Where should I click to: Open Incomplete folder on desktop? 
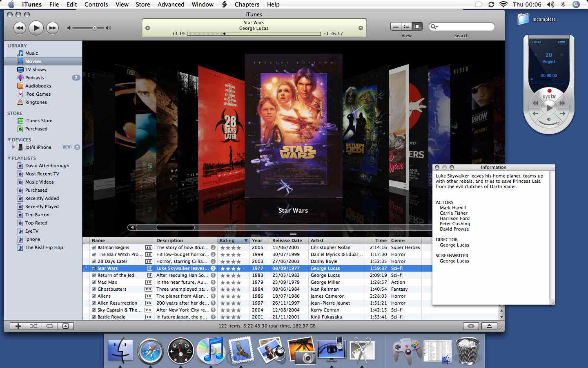click(537, 19)
